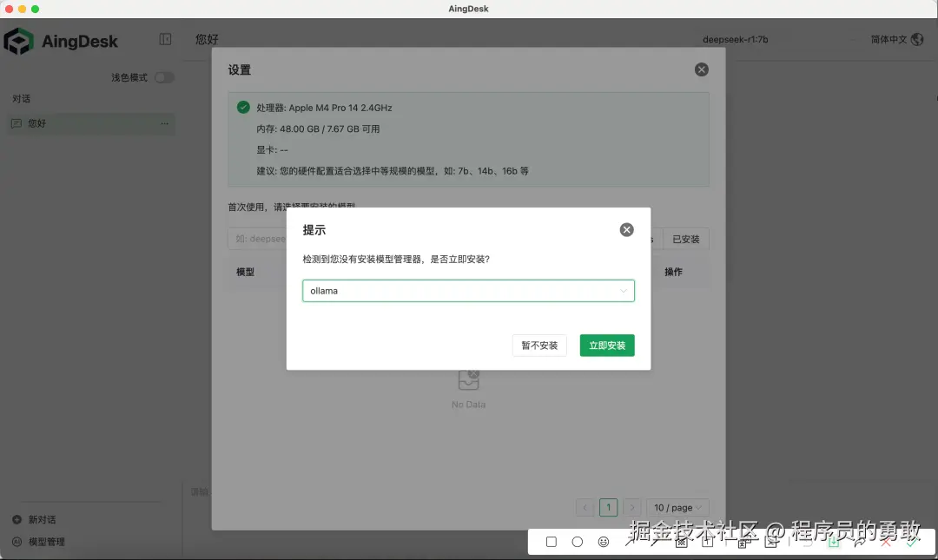Click the 设置 panel title

tap(240, 70)
